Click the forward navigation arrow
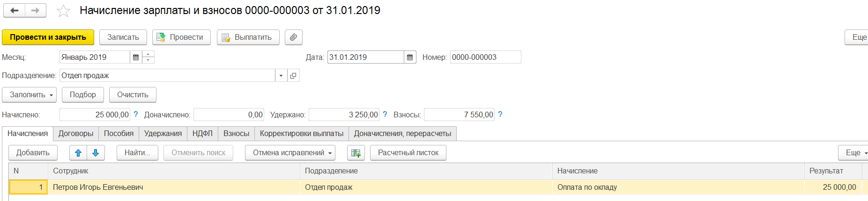868x201 pixels. 36,10
